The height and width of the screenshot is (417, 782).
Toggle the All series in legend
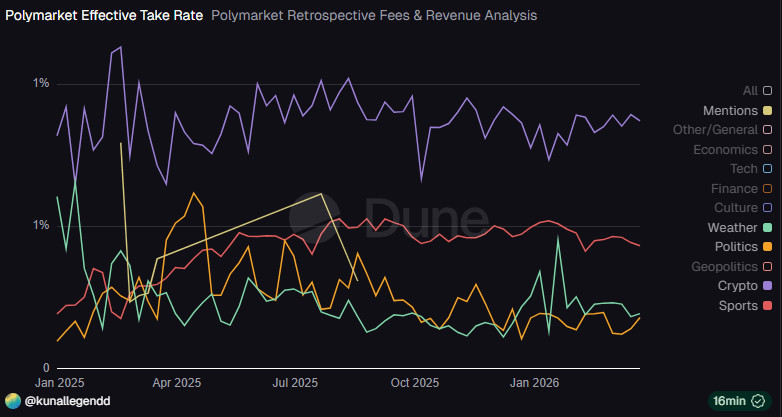coord(757,91)
